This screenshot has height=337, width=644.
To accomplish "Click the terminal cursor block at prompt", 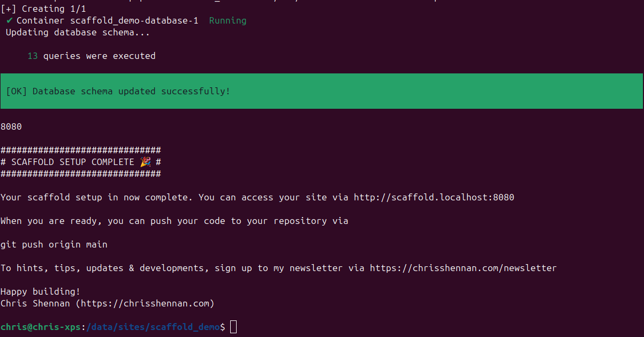I will tap(233, 327).
